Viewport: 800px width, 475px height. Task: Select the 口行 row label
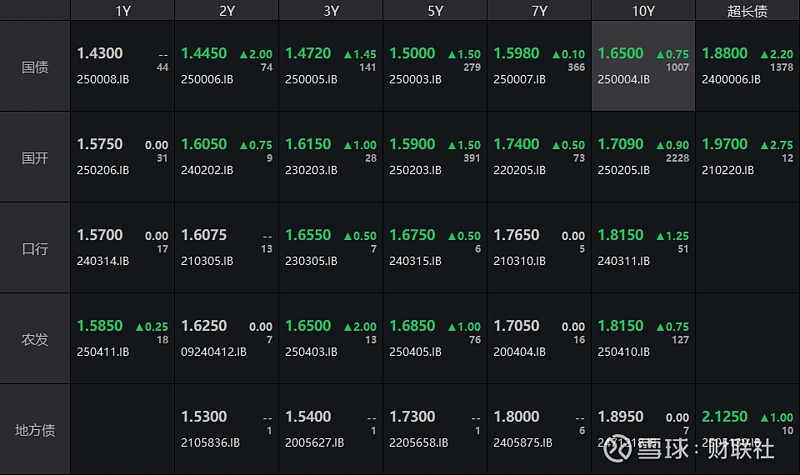point(35,248)
